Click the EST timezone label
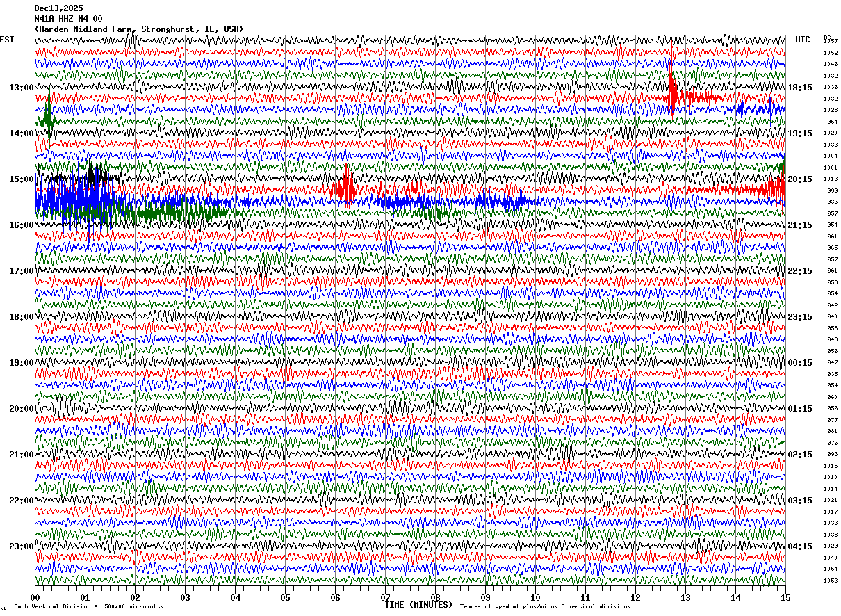 click(x=6, y=40)
